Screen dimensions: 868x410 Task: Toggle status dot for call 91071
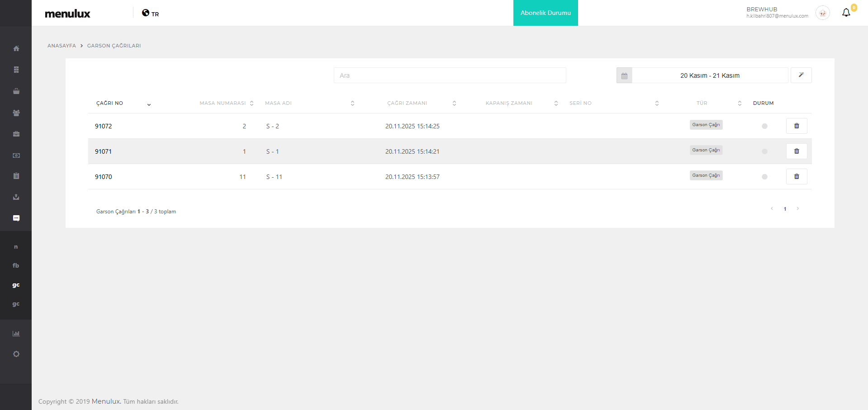click(x=764, y=151)
